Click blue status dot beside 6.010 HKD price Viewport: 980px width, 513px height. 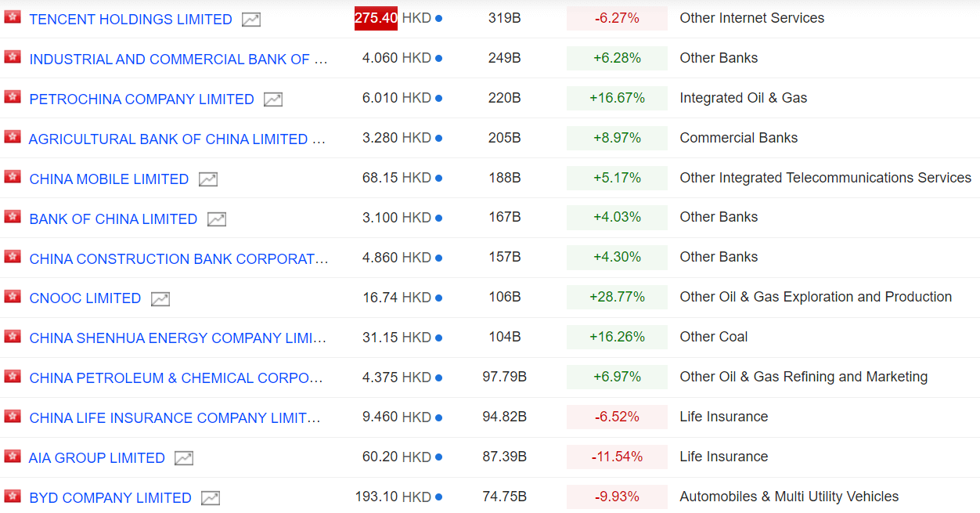tap(438, 98)
